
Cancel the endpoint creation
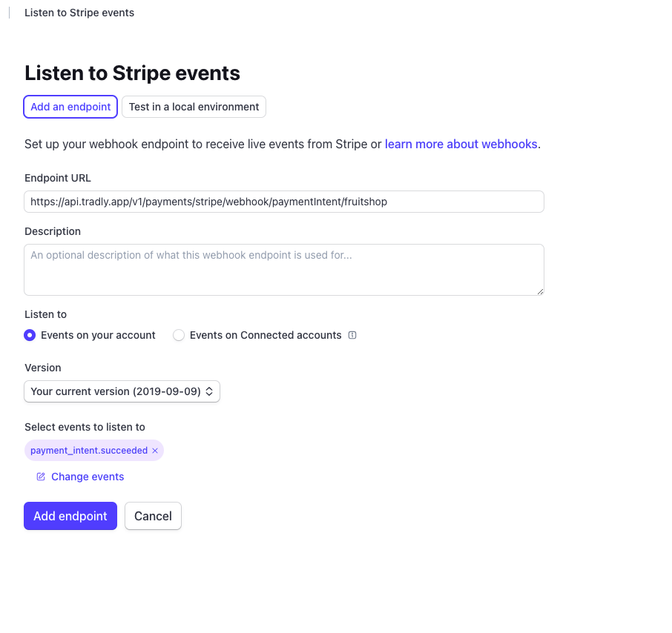[x=153, y=516]
